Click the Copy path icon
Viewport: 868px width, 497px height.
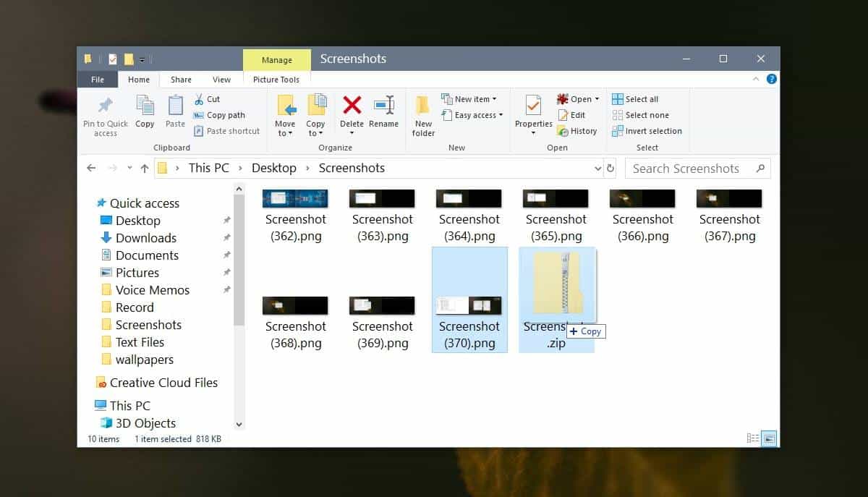click(x=200, y=114)
